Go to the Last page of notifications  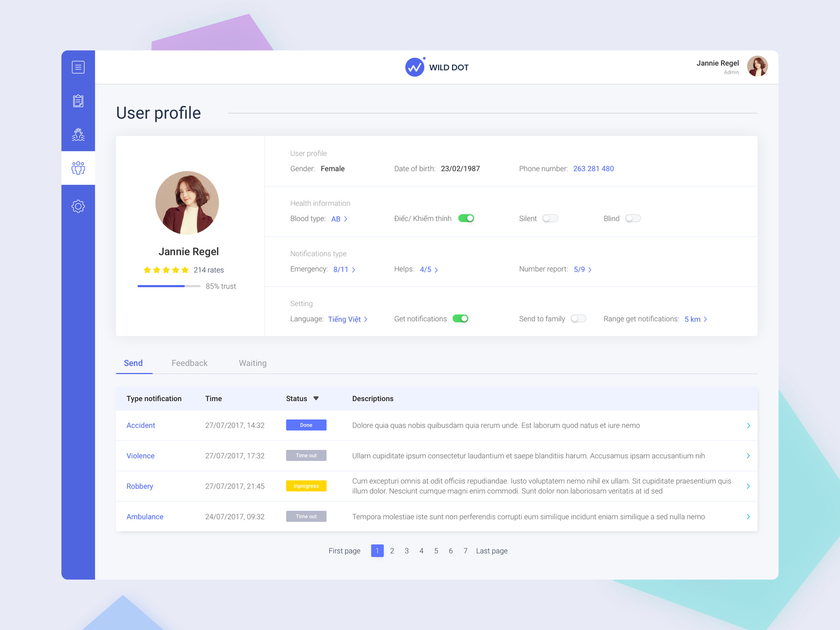(x=491, y=551)
